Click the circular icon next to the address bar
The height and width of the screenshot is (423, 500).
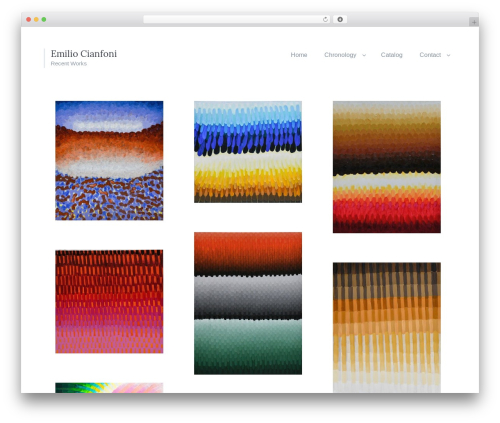pyautogui.click(x=340, y=20)
